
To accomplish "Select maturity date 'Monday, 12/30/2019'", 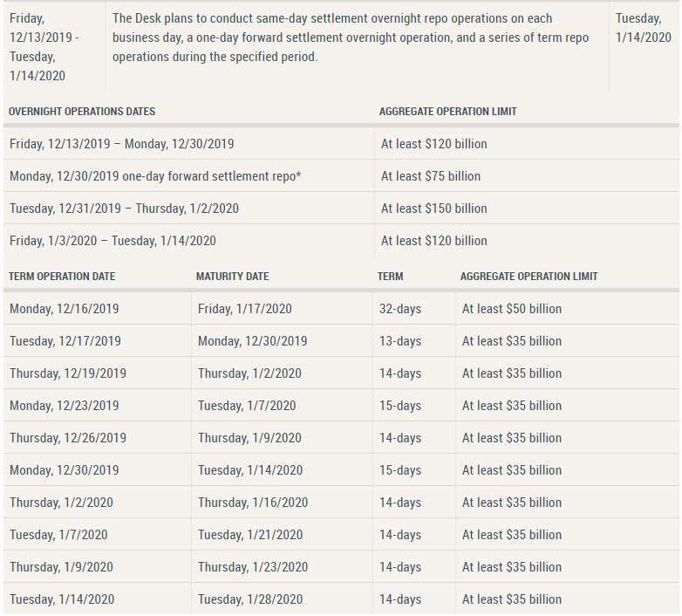I will 252,341.
